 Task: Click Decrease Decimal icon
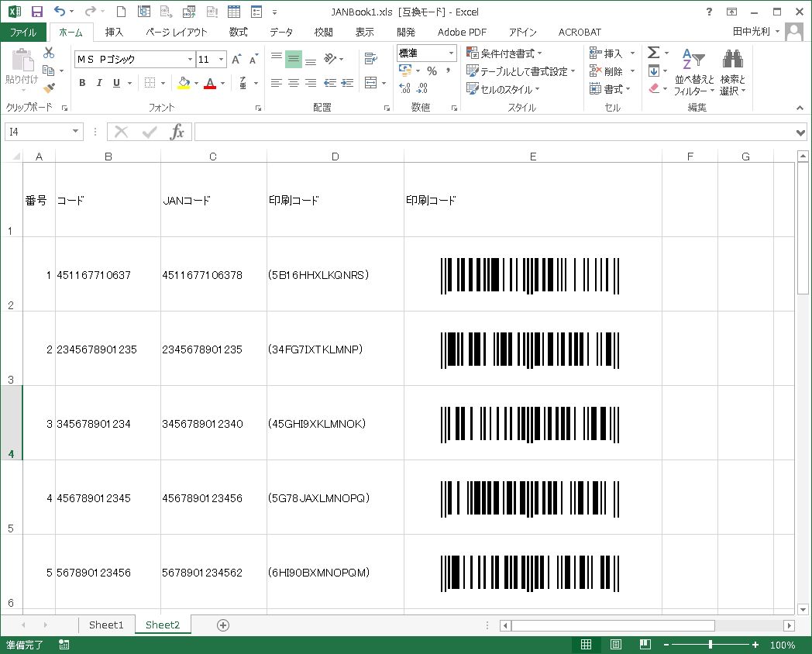[x=422, y=88]
